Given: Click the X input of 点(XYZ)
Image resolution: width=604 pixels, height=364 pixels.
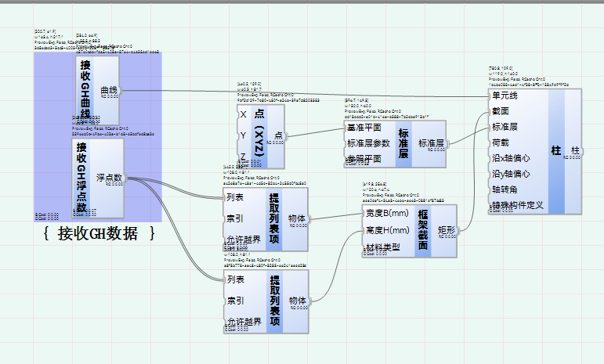Looking at the screenshot, I should point(244,114).
